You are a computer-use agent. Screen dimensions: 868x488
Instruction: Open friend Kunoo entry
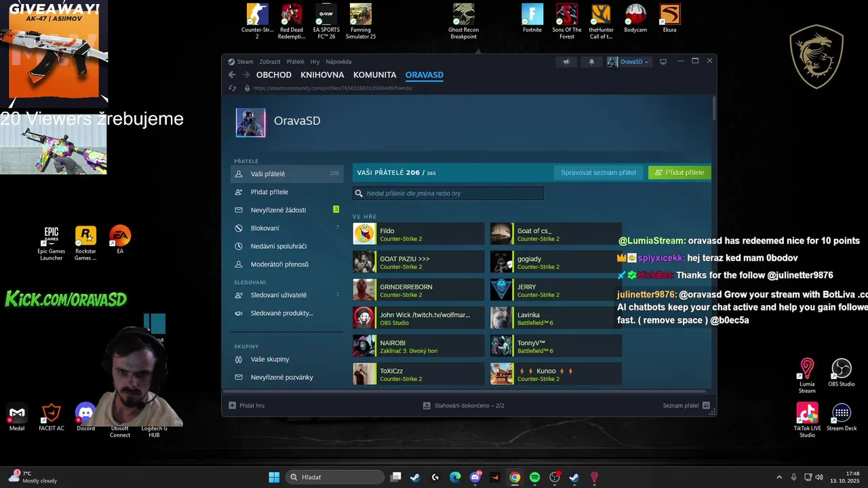(556, 374)
